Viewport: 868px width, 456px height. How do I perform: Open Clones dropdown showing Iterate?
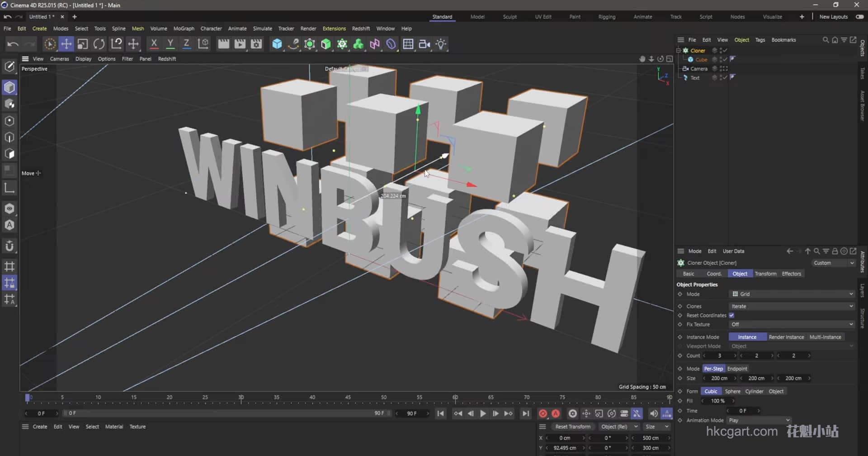pos(792,306)
